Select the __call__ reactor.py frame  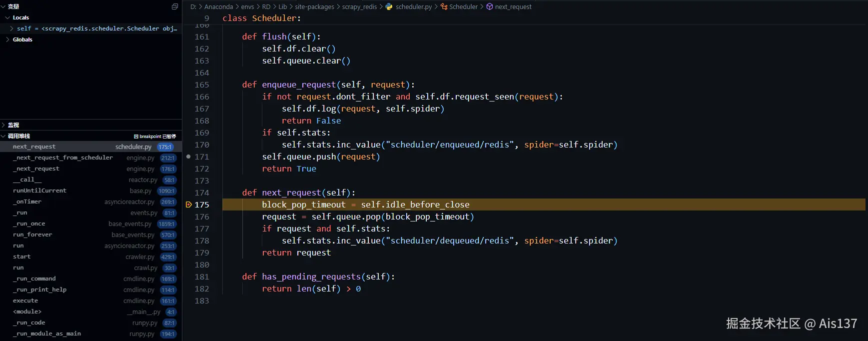click(x=91, y=179)
